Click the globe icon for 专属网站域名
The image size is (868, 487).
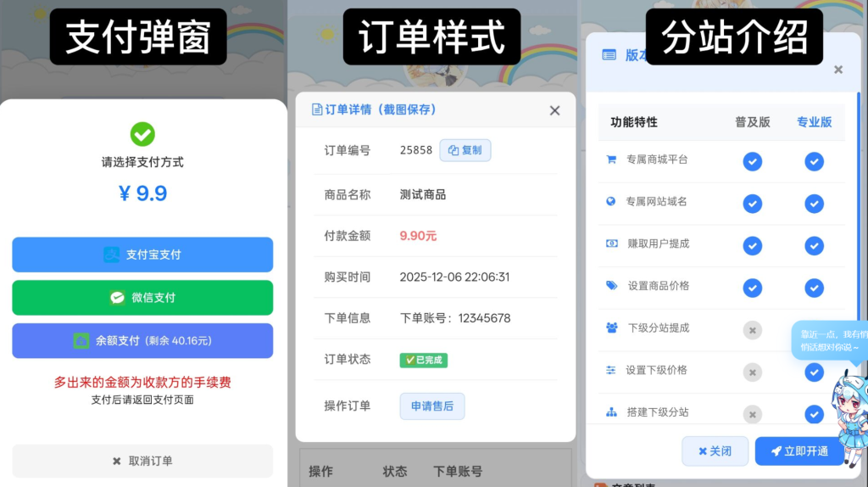(610, 201)
